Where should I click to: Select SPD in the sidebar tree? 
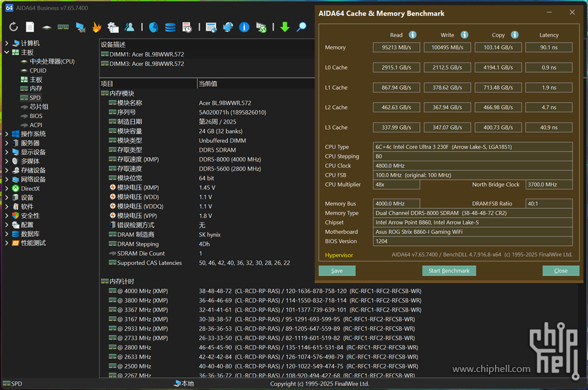click(35, 97)
